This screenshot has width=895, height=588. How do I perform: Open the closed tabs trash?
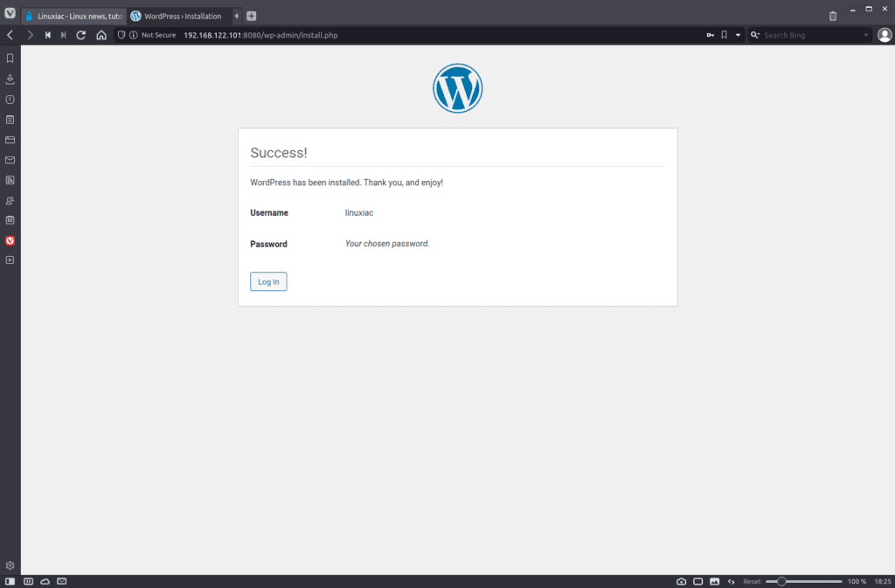[x=833, y=16]
